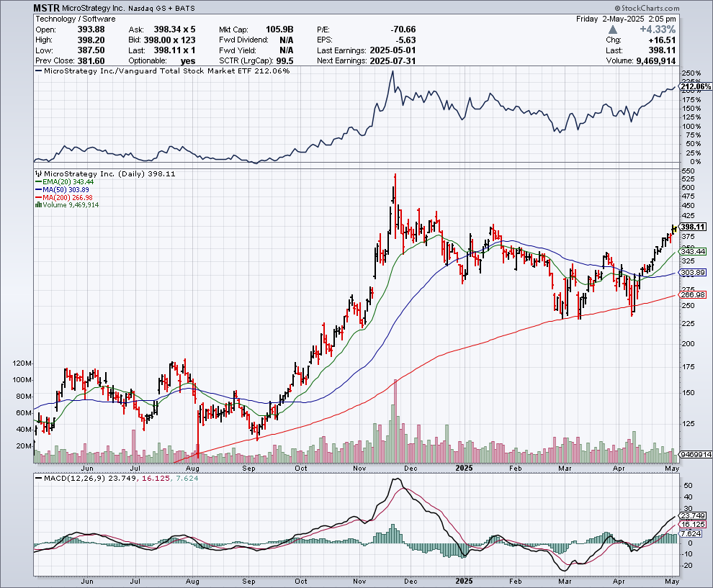
Task: Click the 250% relative strength scale label
Action: point(691,73)
